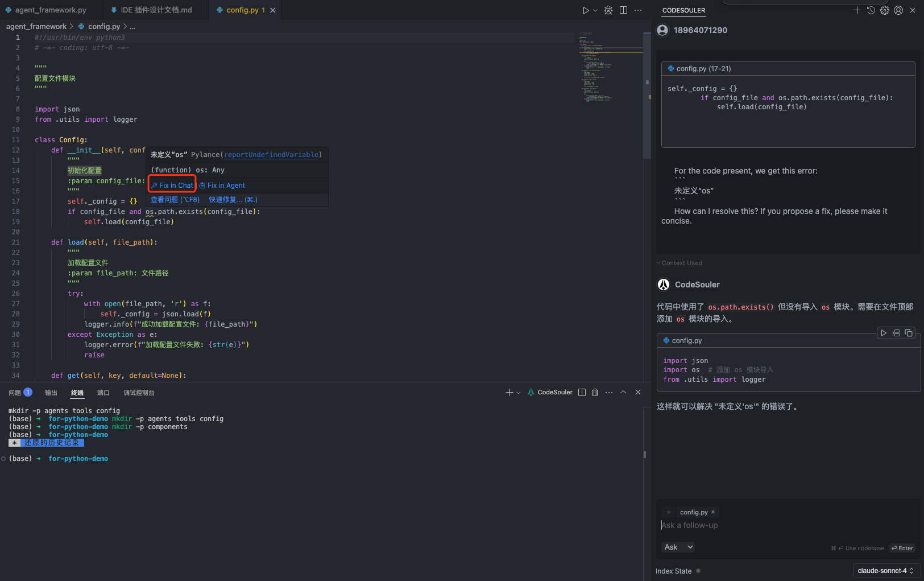Open the 调试控制台 debug console tab
The image size is (924, 581).
coord(139,393)
